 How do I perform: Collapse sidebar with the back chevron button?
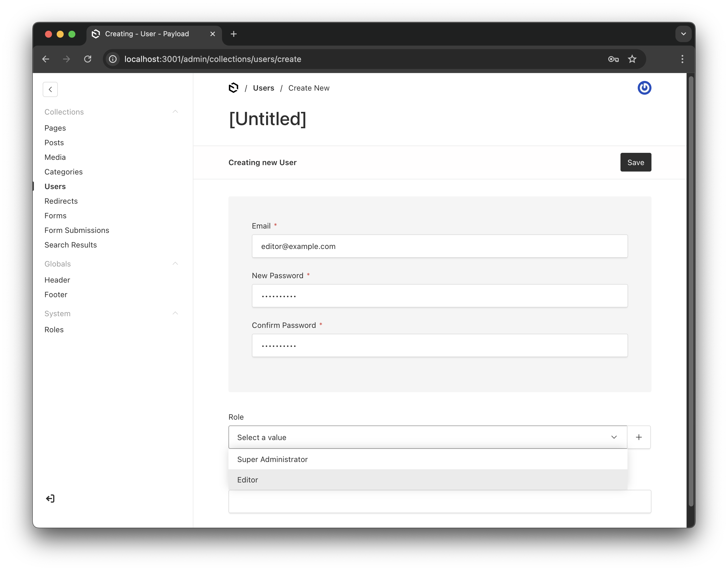click(x=50, y=89)
